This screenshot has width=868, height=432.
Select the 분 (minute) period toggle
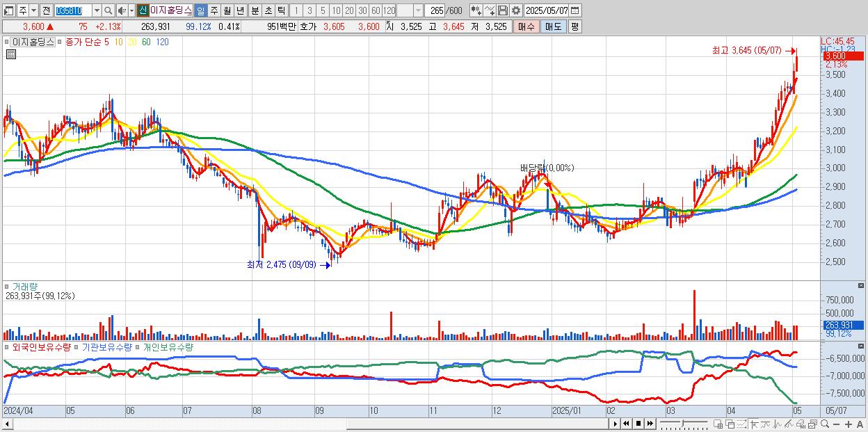coord(255,10)
